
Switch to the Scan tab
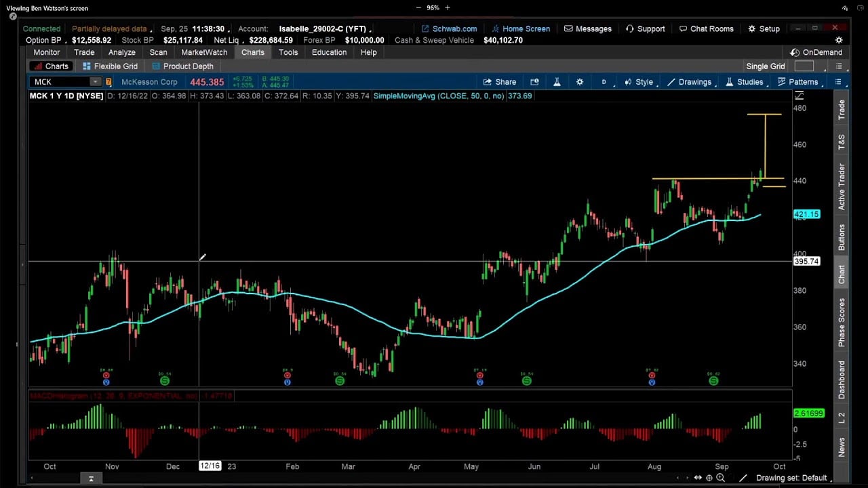[x=158, y=52]
